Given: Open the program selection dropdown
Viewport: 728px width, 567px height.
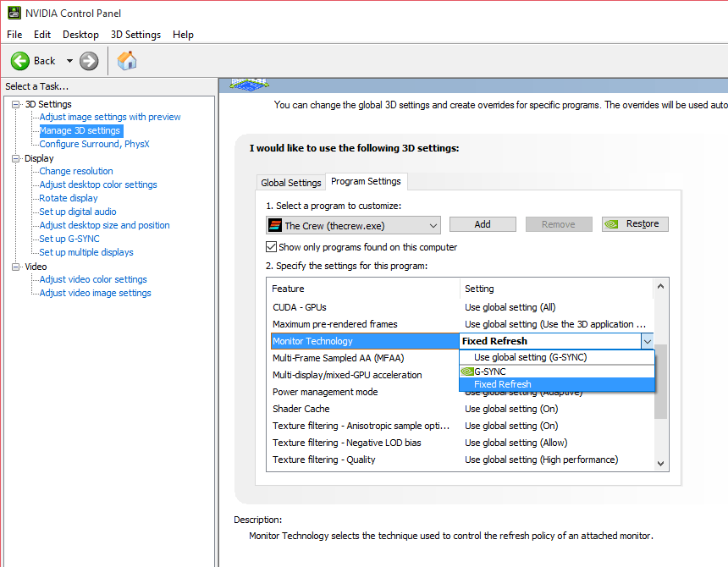Looking at the screenshot, I should pos(433,225).
